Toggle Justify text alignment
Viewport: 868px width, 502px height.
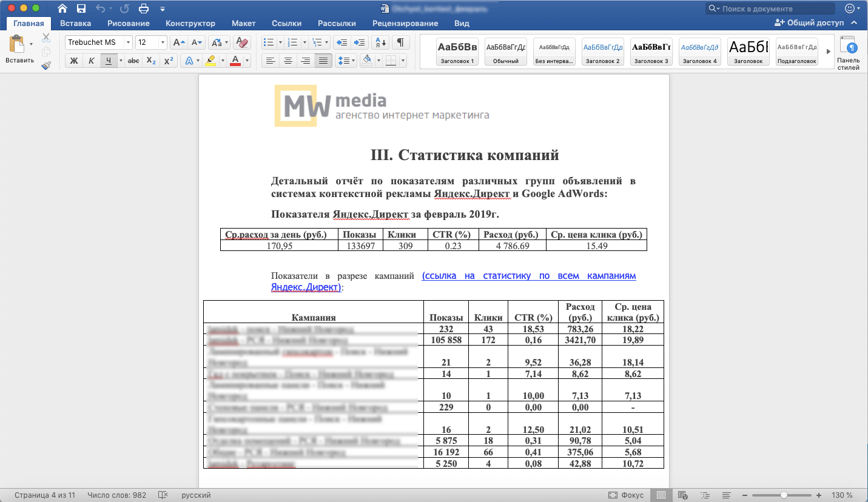(323, 61)
